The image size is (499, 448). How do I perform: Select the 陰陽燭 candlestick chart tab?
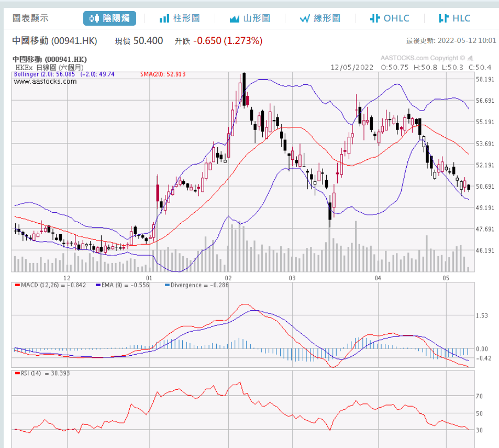(x=109, y=18)
